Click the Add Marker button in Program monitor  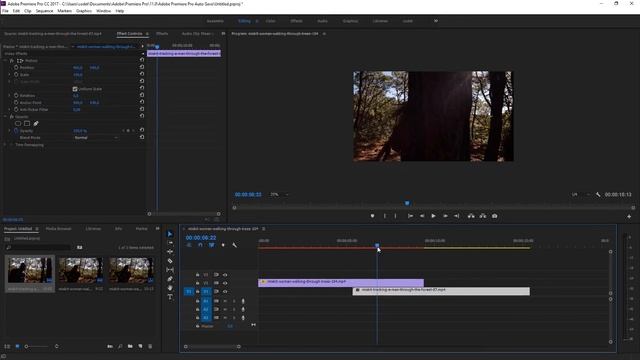[x=372, y=216]
